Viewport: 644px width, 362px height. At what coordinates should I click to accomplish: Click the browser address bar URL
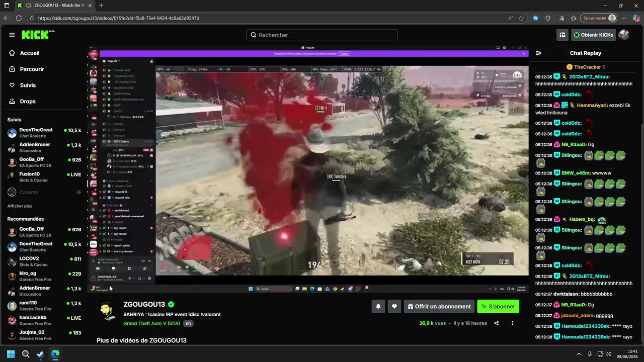[x=119, y=18]
